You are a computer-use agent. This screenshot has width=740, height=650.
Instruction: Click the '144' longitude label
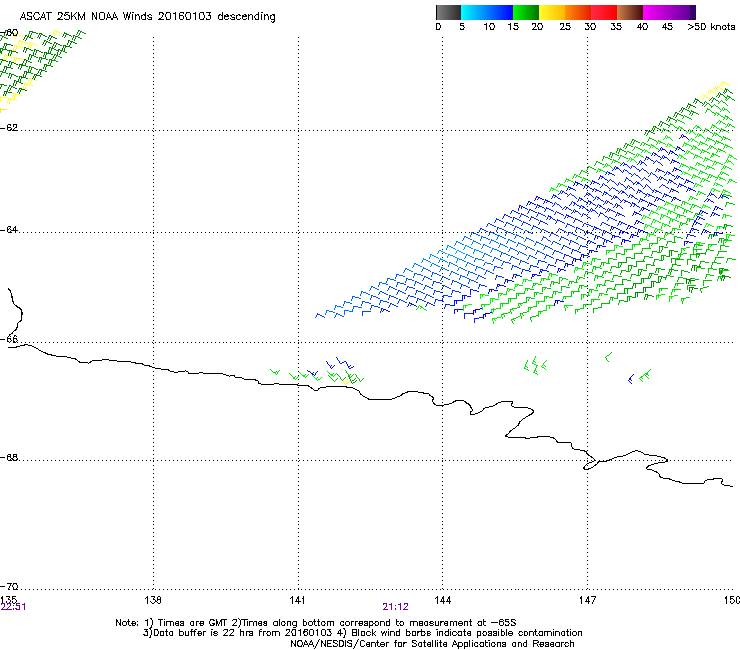click(442, 600)
